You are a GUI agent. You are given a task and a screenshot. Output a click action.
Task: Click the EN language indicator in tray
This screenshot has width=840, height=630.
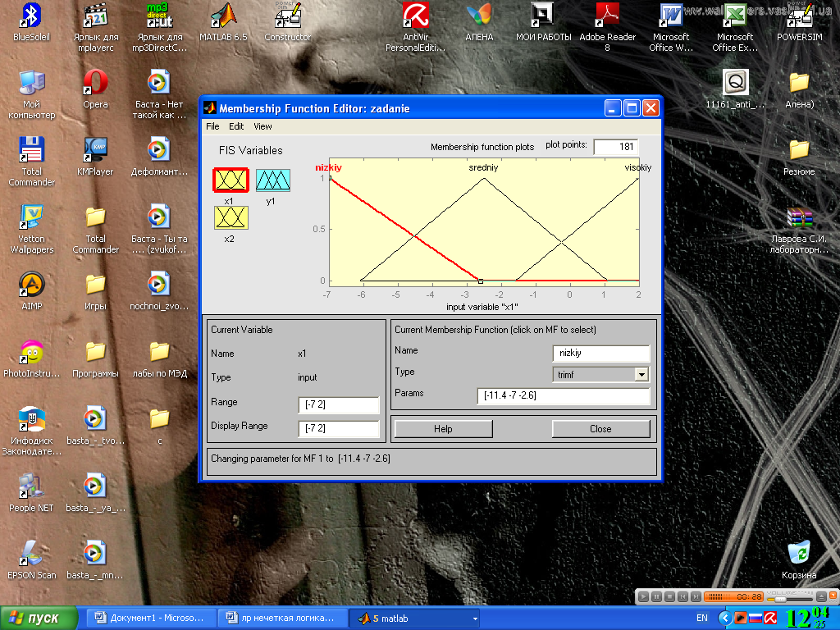[x=702, y=619]
